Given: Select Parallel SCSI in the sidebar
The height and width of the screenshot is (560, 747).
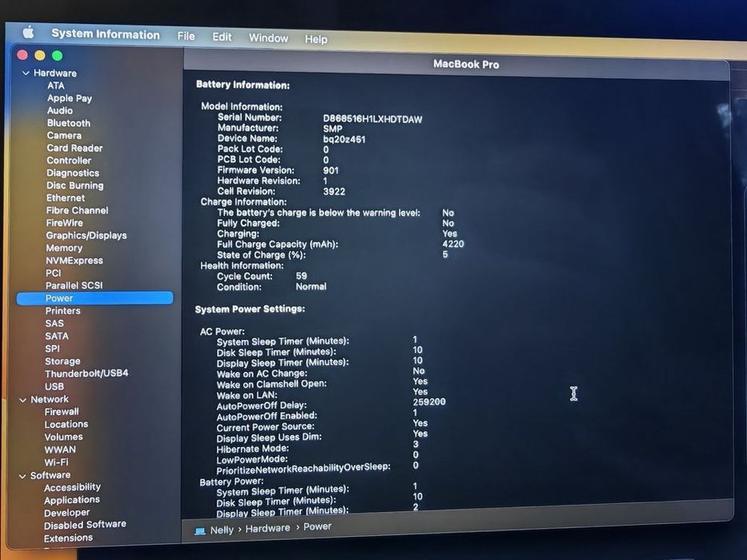Looking at the screenshot, I should [x=74, y=286].
